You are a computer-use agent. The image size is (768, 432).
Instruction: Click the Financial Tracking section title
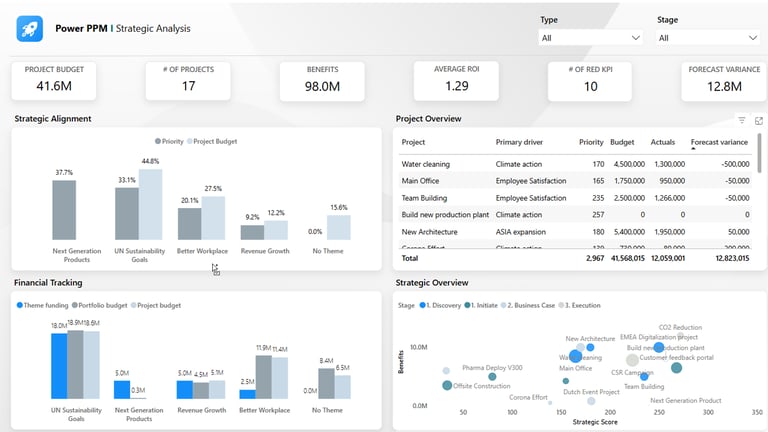coord(48,283)
